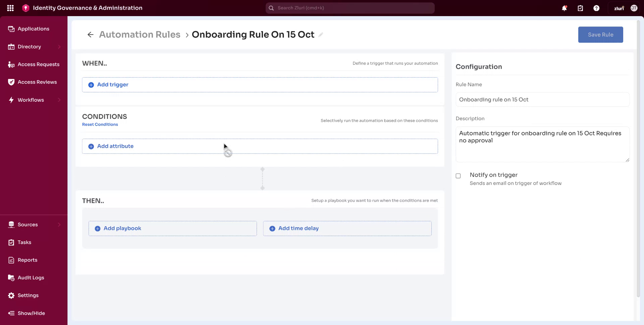This screenshot has width=644, height=325.
Task: Click inside the Rule Name field
Action: point(542,99)
